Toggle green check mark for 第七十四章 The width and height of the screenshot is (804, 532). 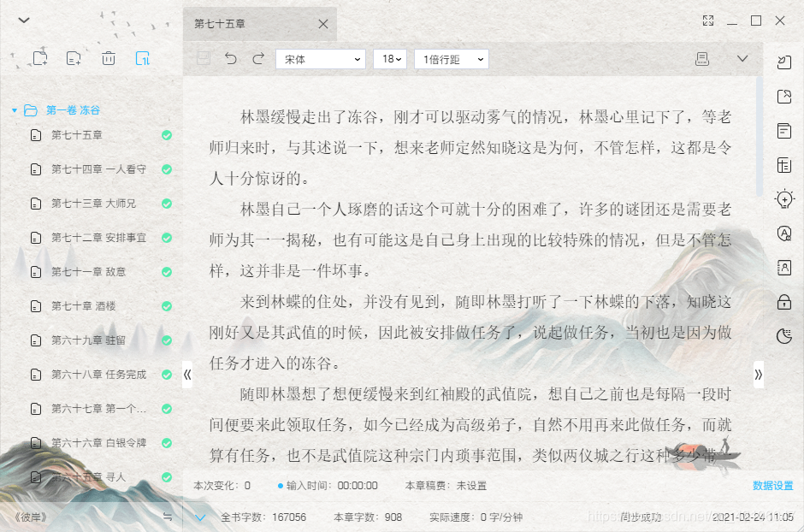tap(167, 169)
